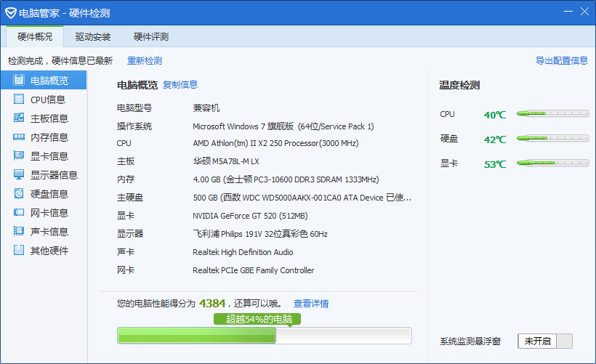
Task: Open 查看详情 performance link
Action: pyautogui.click(x=311, y=304)
